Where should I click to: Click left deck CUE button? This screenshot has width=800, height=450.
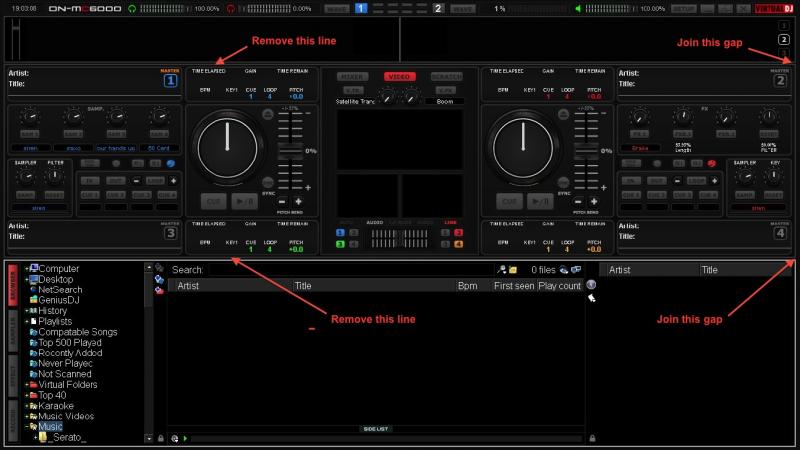[213, 201]
